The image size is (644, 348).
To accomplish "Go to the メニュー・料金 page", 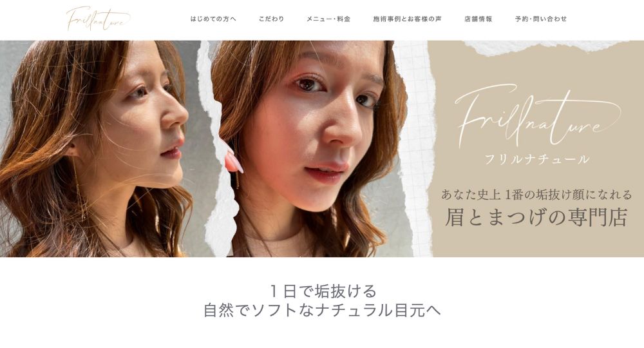I will (x=328, y=19).
